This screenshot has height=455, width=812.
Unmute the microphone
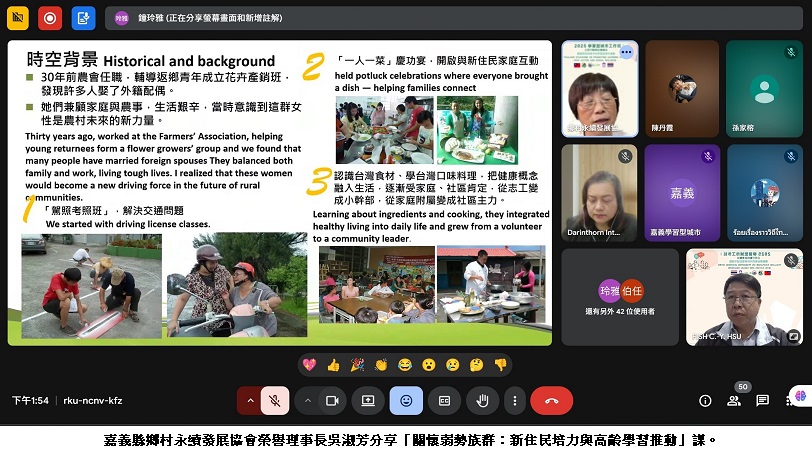[x=273, y=400]
